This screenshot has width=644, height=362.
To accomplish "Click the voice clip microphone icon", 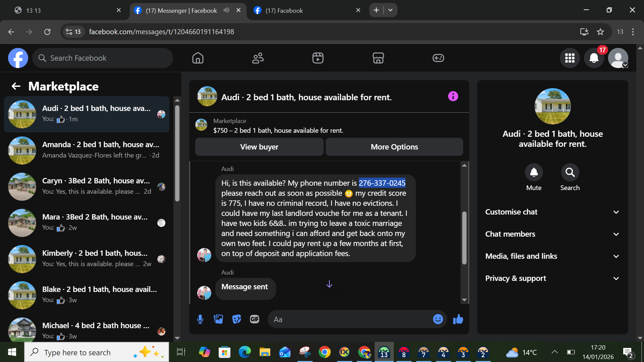I will [200, 319].
